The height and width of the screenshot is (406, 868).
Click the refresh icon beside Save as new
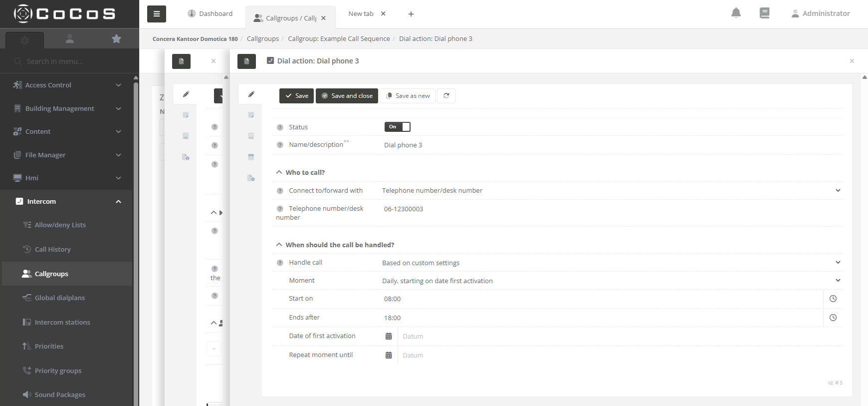(x=446, y=96)
